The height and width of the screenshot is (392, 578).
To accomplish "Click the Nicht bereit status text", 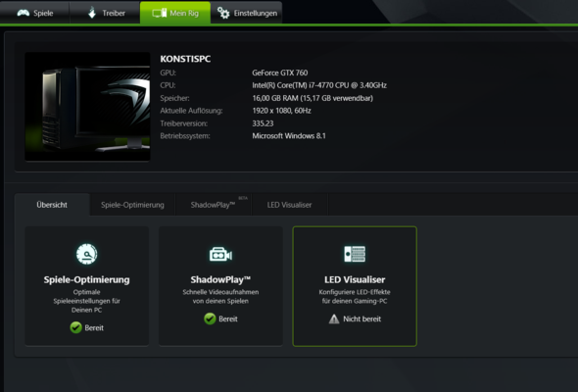I will [x=362, y=318].
